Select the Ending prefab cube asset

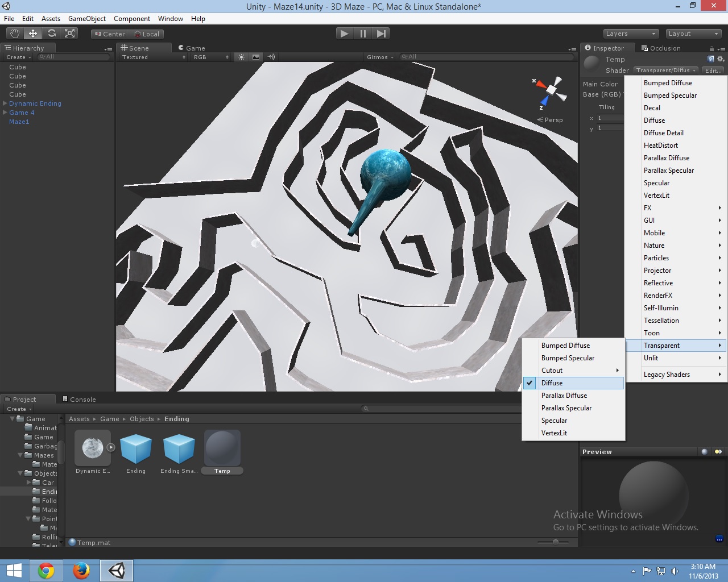136,448
